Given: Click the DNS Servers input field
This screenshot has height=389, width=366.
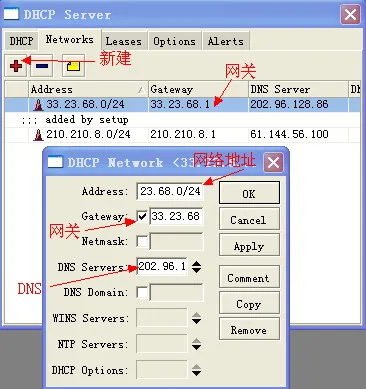Looking at the screenshot, I should click(x=162, y=266).
